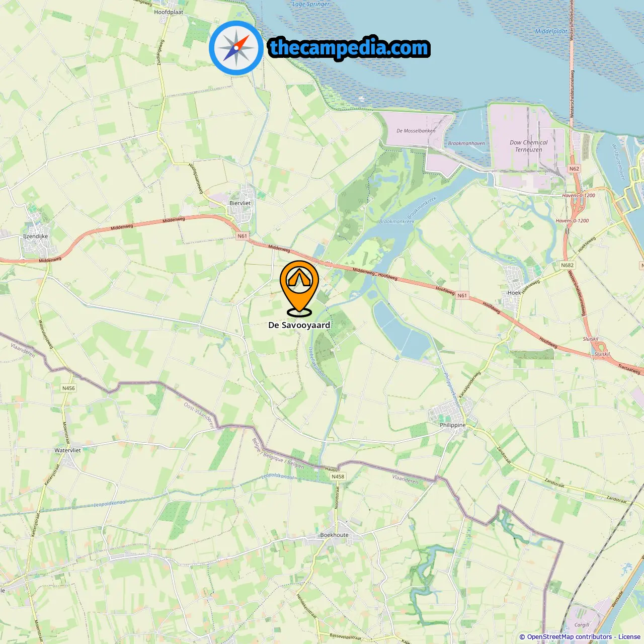
Task: Click the Boekhoute village label
Action: [x=334, y=535]
